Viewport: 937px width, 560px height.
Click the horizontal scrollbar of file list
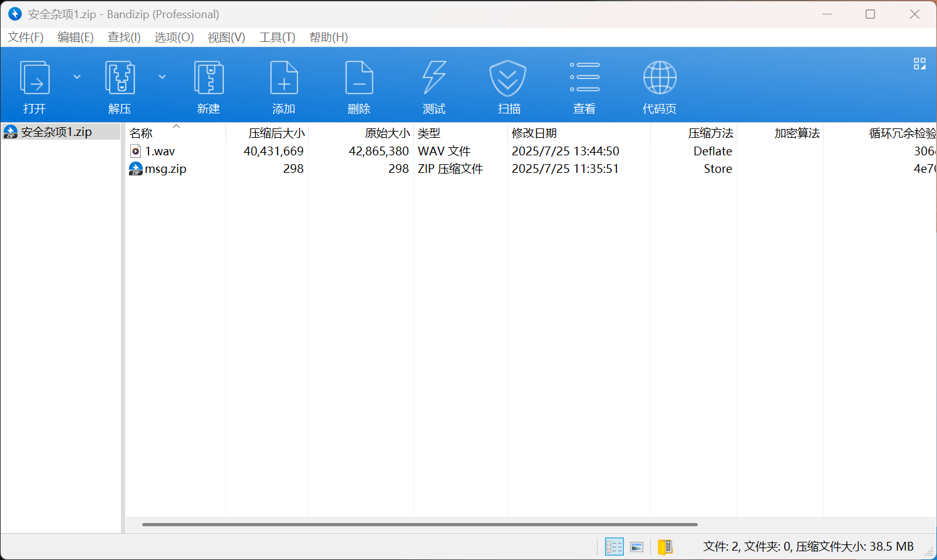420,524
